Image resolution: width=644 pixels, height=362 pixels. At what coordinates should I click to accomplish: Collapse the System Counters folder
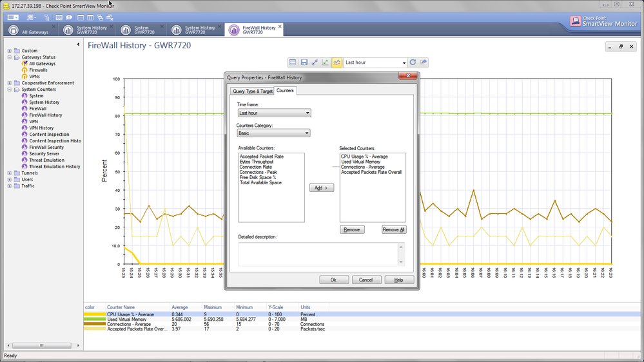(10, 90)
